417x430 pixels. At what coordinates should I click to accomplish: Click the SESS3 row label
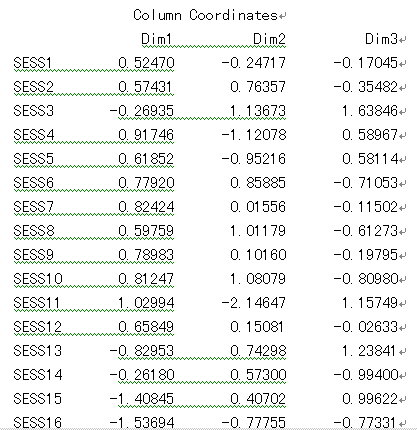coord(33,111)
